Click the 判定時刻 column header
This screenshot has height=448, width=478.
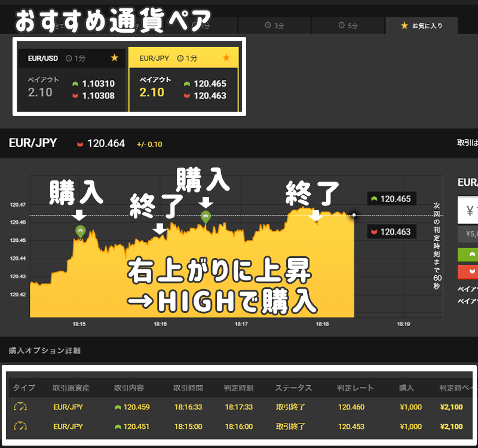point(238,388)
